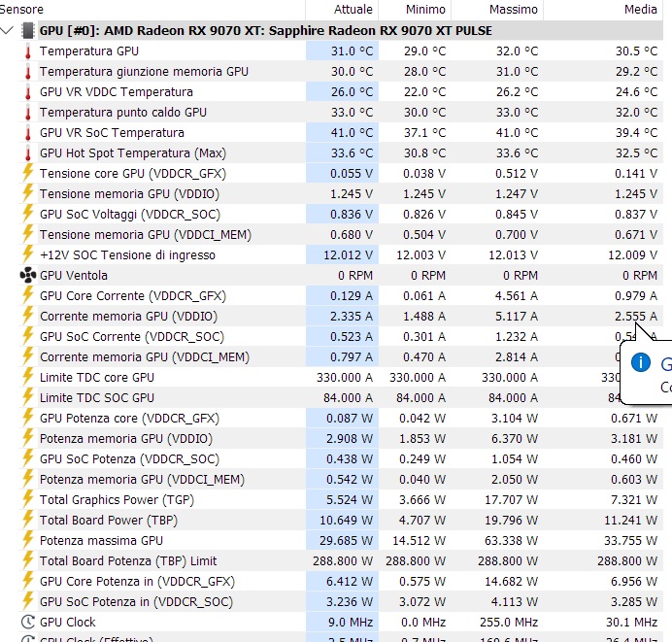
Task: Click lightning icon for Total Board Power (TBP)
Action: [28, 520]
